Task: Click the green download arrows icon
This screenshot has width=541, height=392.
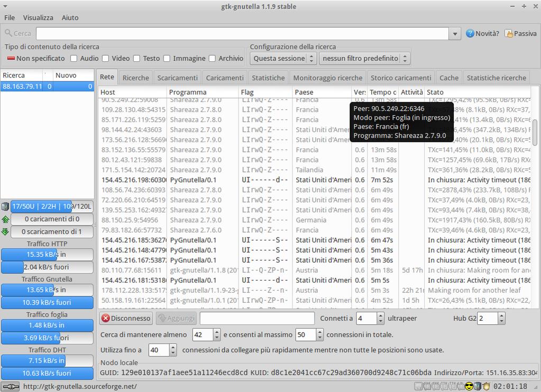Action: (x=5, y=232)
